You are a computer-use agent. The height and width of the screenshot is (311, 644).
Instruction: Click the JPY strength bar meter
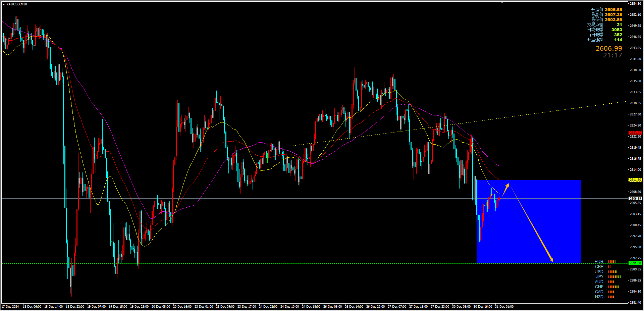click(x=614, y=277)
